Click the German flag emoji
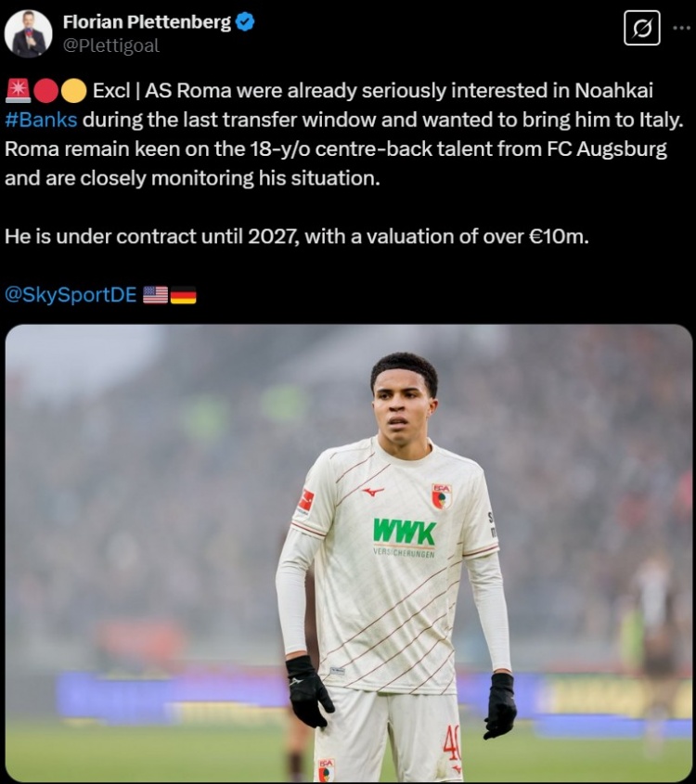The width and height of the screenshot is (696, 784). pyautogui.click(x=183, y=295)
